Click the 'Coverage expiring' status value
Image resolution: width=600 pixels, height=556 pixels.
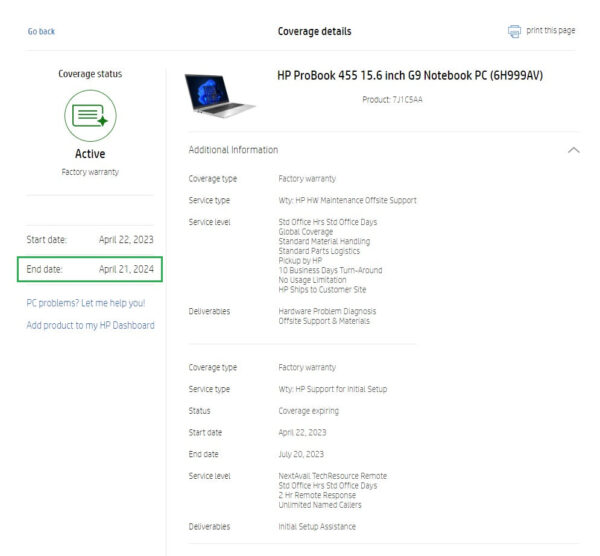click(x=308, y=411)
